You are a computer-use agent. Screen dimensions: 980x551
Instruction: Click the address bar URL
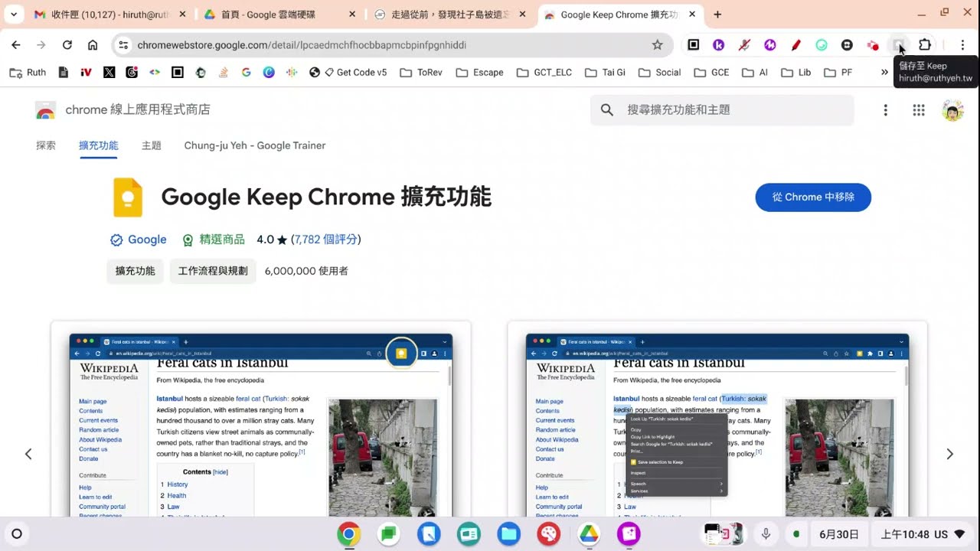(302, 45)
